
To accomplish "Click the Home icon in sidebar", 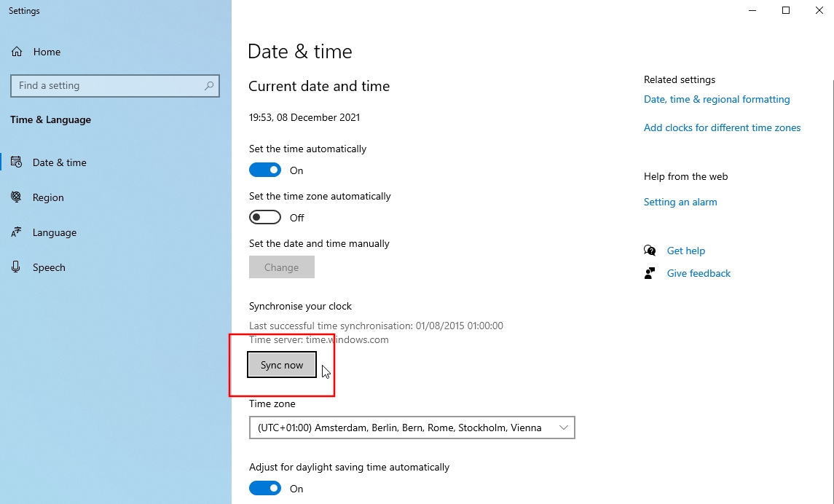I will (x=17, y=52).
